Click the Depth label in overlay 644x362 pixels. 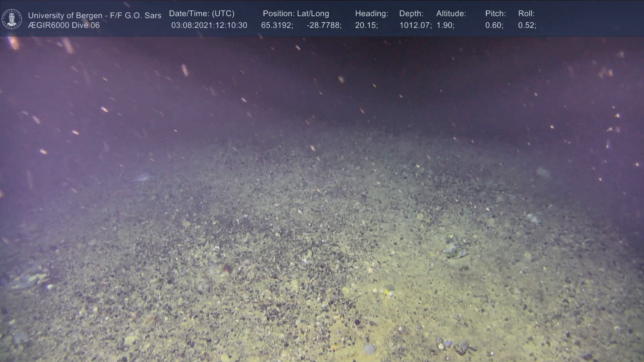[411, 14]
